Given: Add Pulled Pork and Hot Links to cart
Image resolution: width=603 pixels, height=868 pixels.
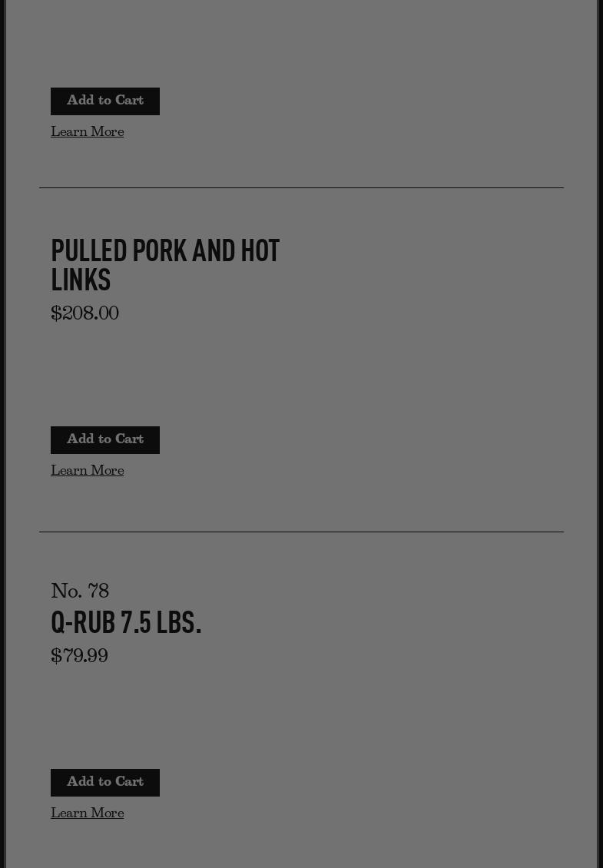Looking at the screenshot, I should coord(105,440).
